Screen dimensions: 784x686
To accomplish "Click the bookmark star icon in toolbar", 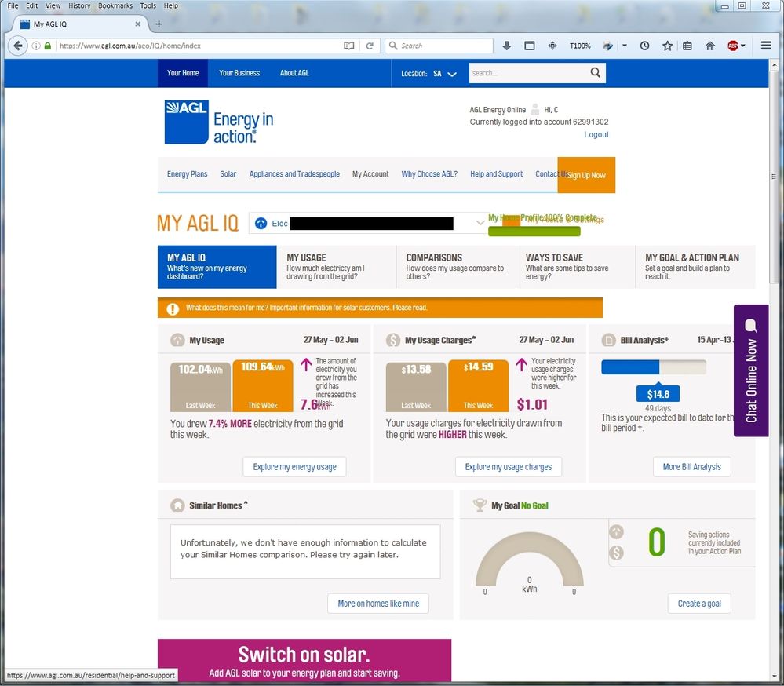I will 667,46.
